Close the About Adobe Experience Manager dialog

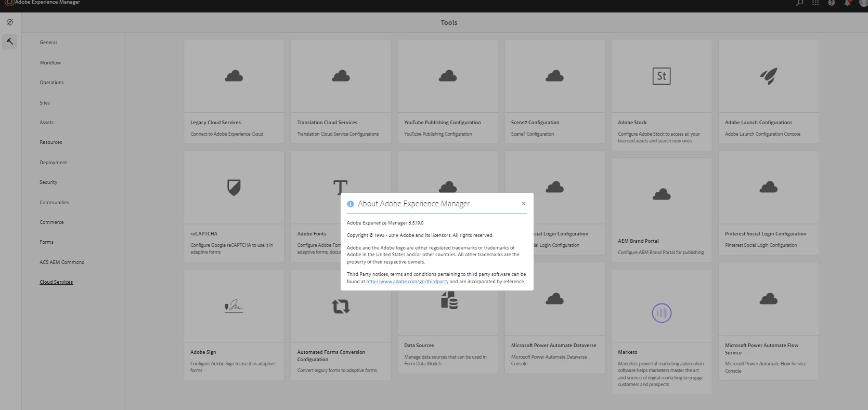524,204
